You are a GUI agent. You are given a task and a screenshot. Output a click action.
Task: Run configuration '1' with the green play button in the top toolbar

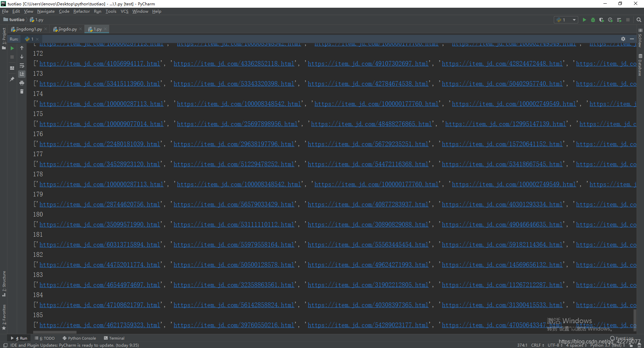(584, 20)
